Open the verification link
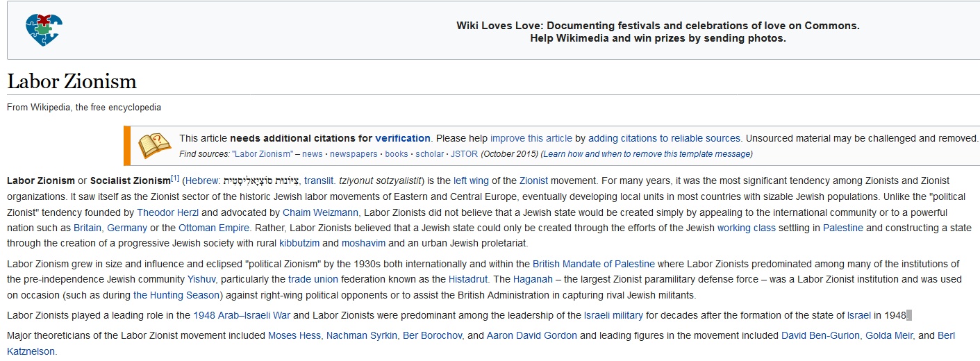 [x=403, y=138]
